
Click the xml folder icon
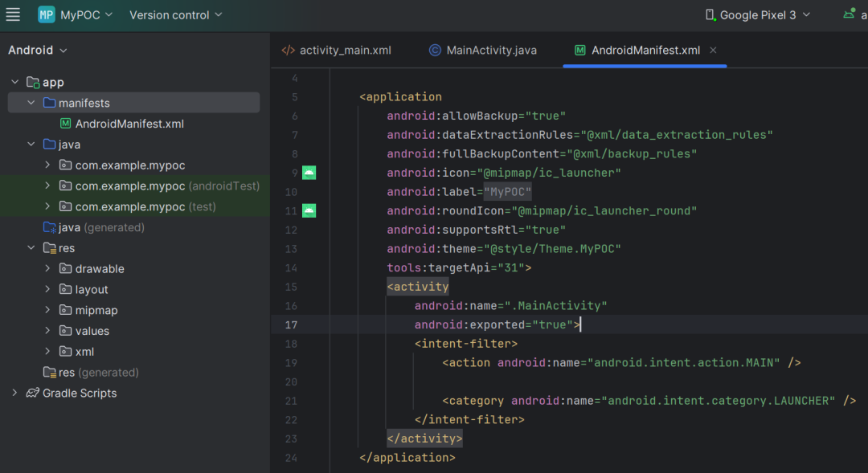[65, 352]
